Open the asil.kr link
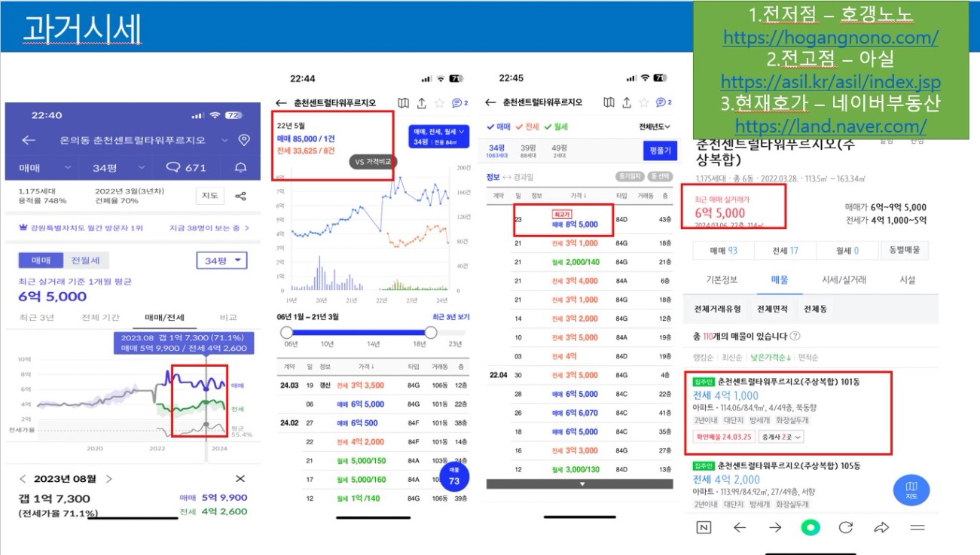Image resolution: width=980 pixels, height=555 pixels. pyautogui.click(x=830, y=82)
